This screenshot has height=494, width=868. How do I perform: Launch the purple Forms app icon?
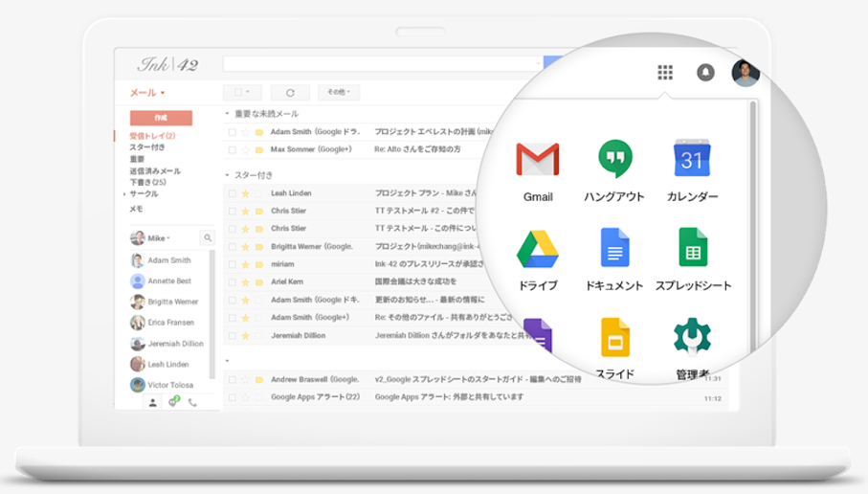(538, 335)
